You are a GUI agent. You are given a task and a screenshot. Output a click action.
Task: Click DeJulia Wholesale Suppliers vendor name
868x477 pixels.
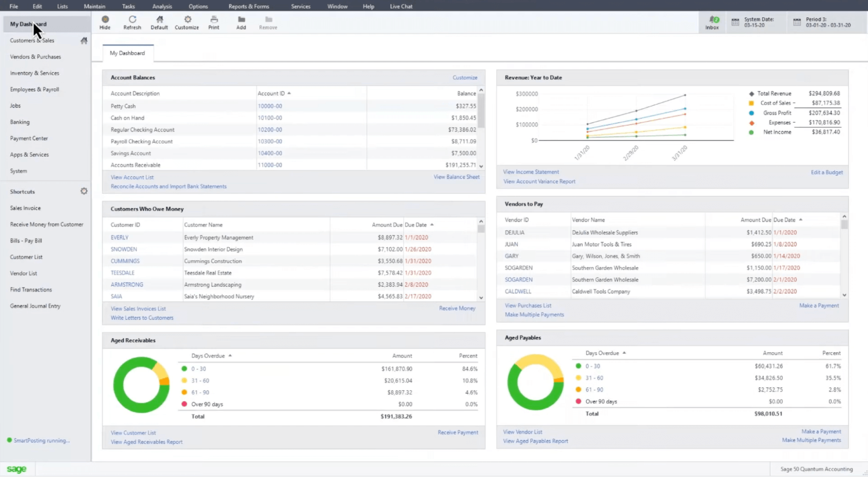tap(605, 232)
